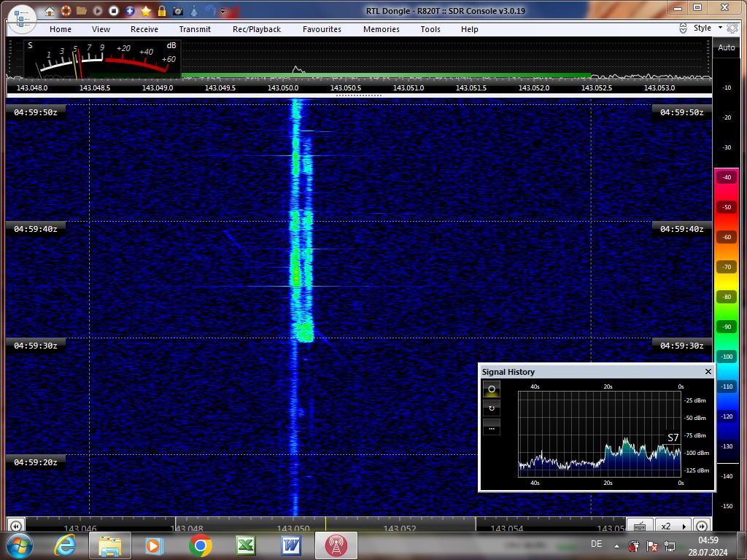Click the white level marker line near -140
747x560 pixels.
click(727, 463)
